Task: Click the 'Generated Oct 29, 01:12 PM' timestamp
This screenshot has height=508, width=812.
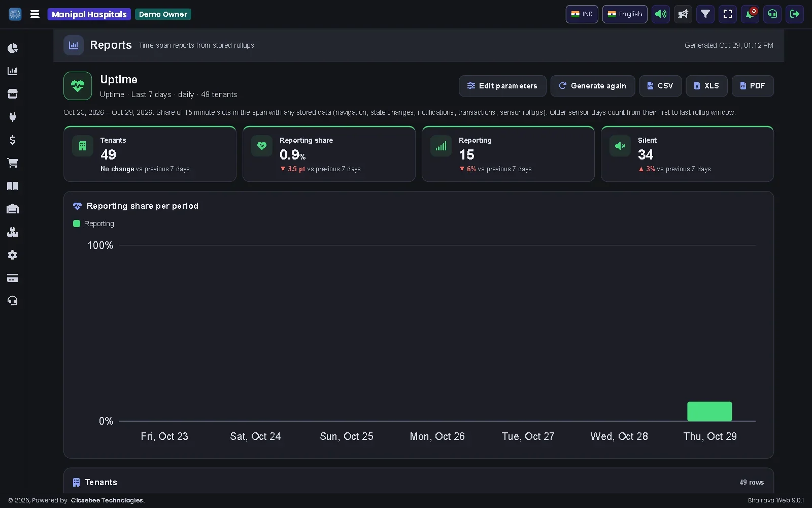Action: [729, 45]
